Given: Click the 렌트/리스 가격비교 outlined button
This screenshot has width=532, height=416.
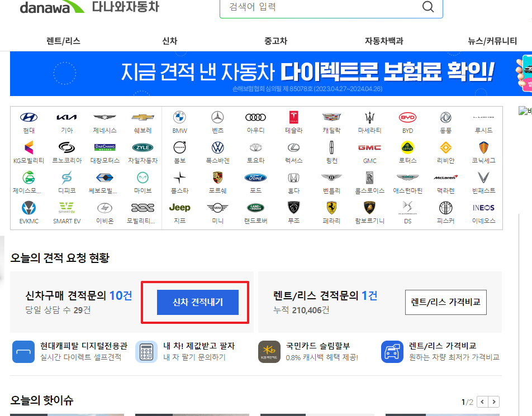Looking at the screenshot, I should tap(445, 302).
